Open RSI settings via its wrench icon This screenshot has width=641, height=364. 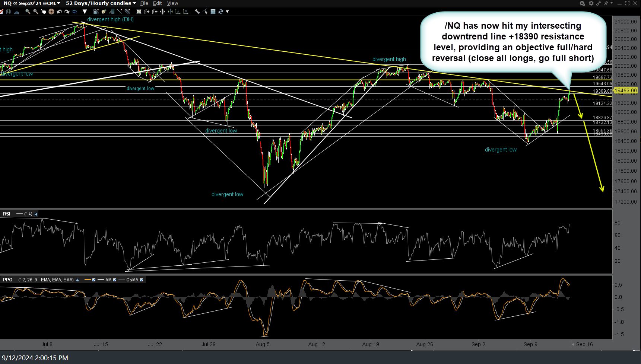pyautogui.click(x=36, y=214)
